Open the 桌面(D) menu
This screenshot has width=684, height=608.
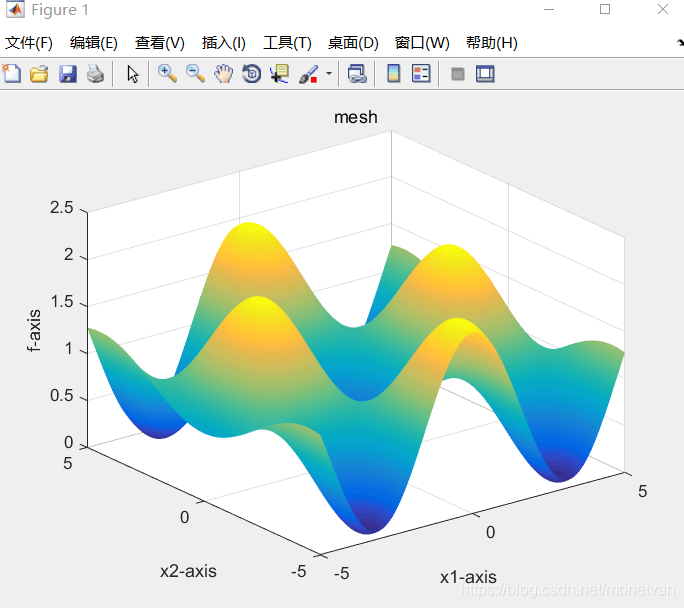[353, 43]
